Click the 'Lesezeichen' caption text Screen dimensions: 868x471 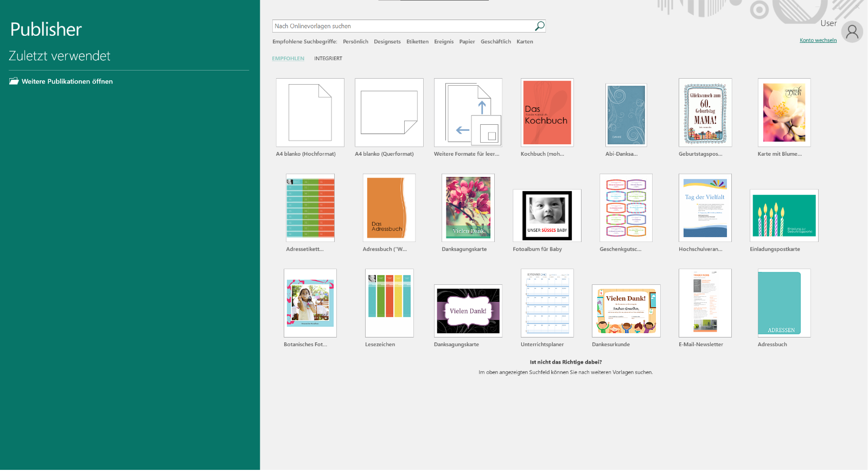tap(380, 345)
